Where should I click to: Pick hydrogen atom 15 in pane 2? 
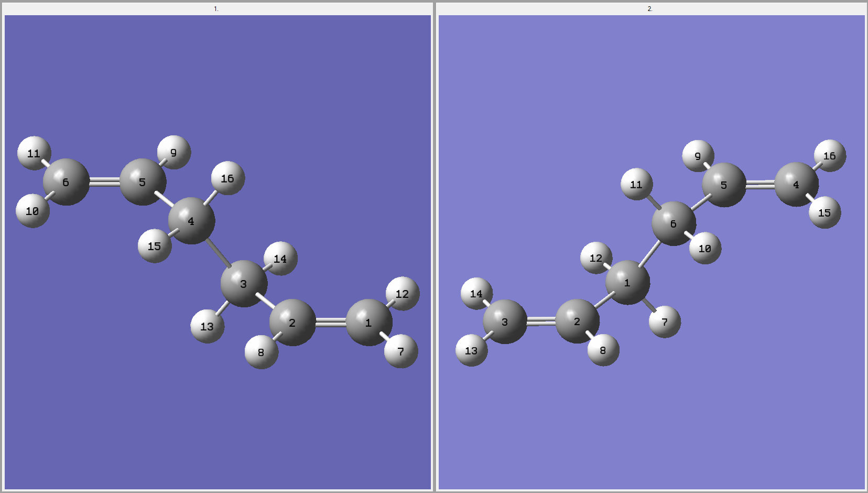tap(825, 212)
